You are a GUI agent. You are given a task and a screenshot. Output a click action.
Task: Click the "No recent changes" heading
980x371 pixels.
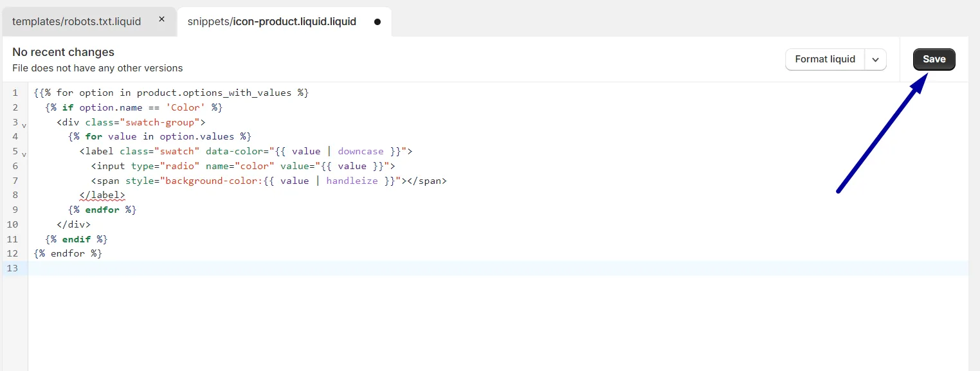point(63,52)
